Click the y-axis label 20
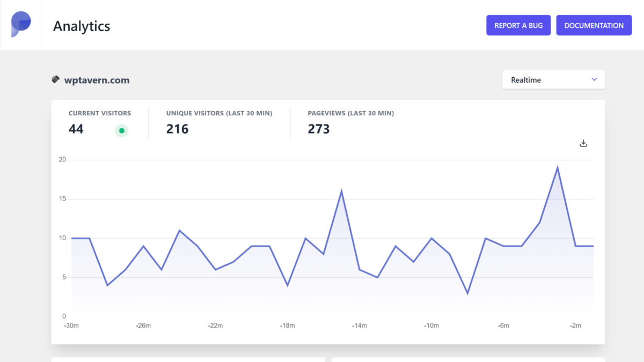The height and width of the screenshot is (362, 644). [62, 160]
